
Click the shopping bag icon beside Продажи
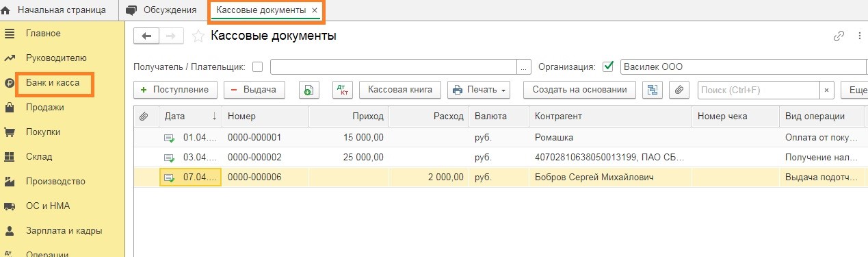pyautogui.click(x=10, y=108)
